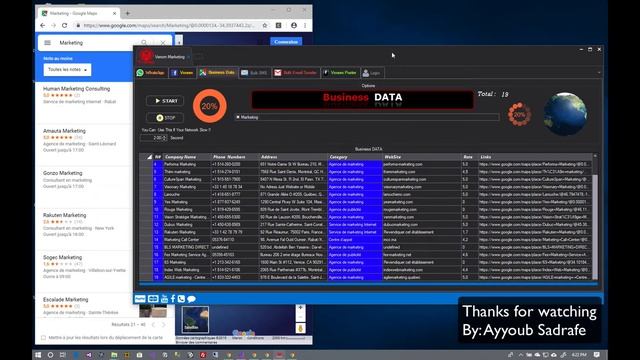Open the Login tab
Viewport: 640px width, 360px height.
pyautogui.click(x=372, y=73)
